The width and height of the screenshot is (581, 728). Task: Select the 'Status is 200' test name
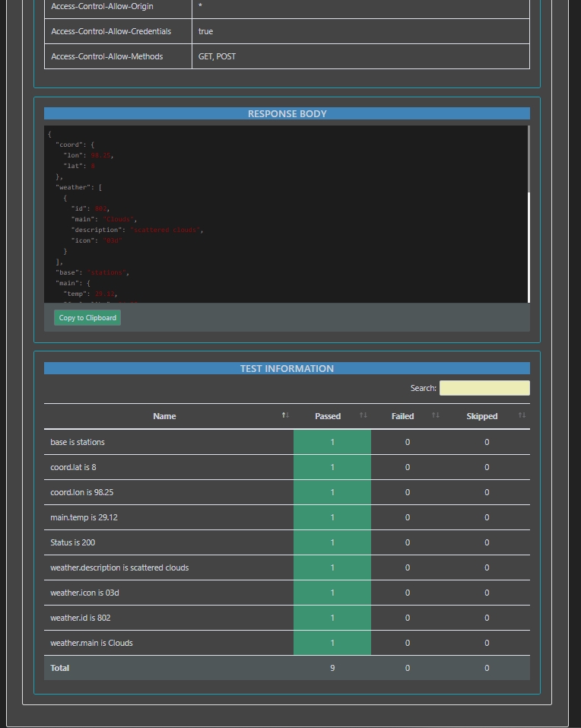click(x=72, y=542)
